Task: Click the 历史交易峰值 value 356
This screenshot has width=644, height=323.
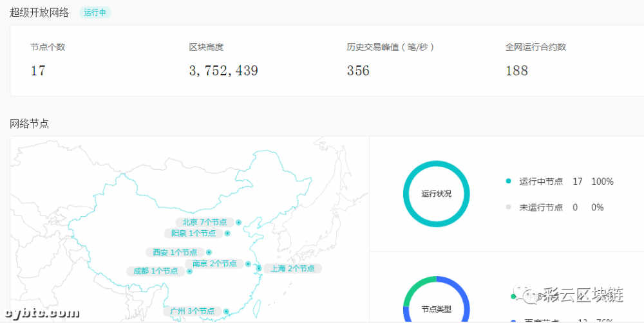Action: 358,71
